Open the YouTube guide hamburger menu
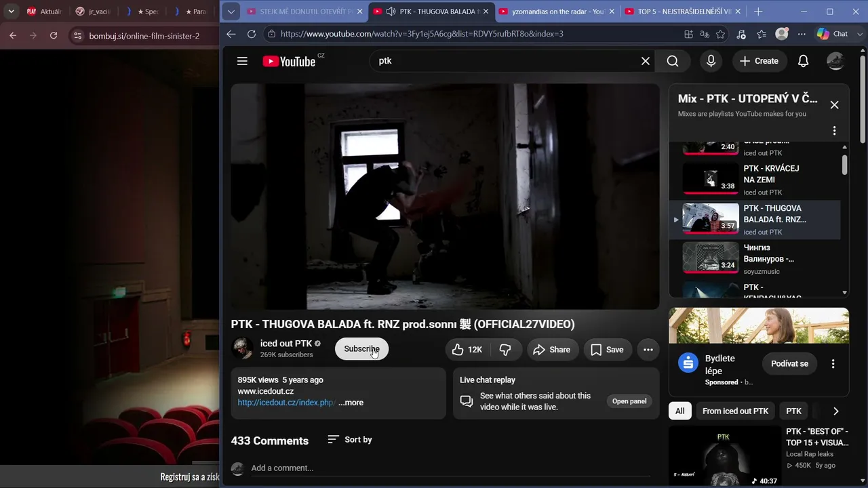Screen dimensions: 868x488 pos(242,61)
